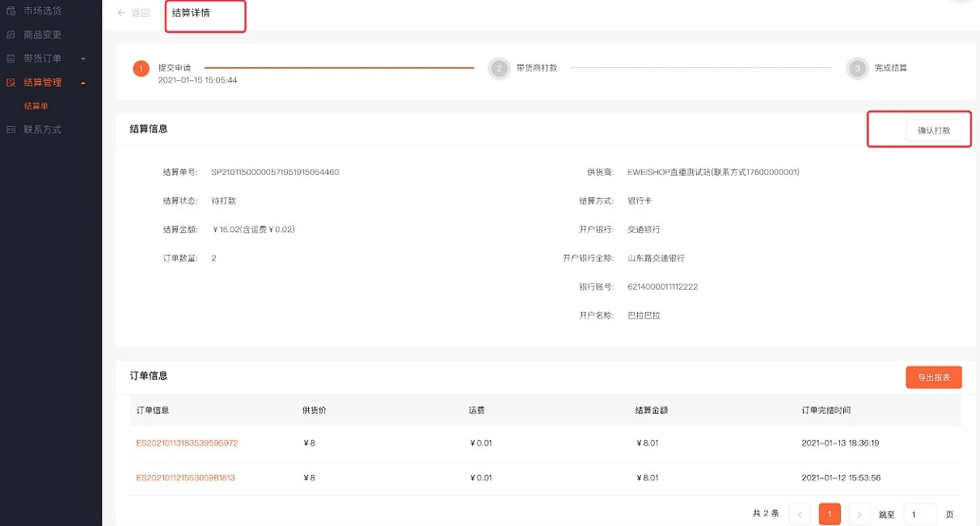Go to previous page chevron

point(800,514)
